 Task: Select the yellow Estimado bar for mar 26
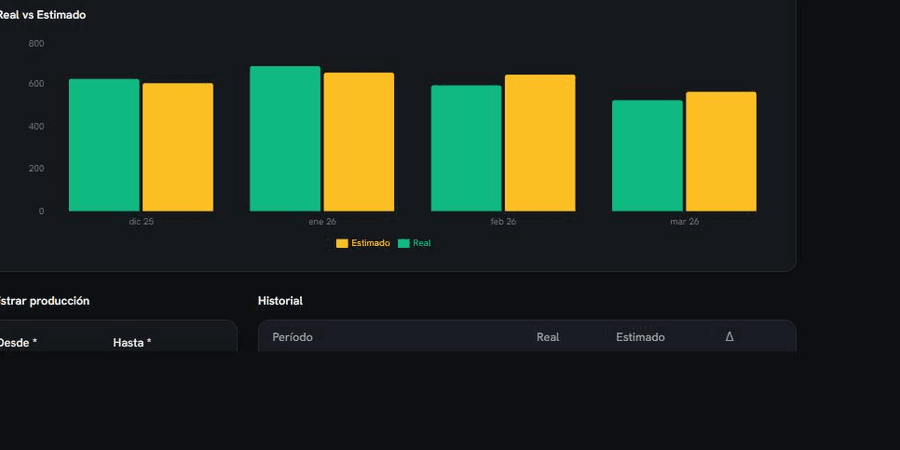721,152
